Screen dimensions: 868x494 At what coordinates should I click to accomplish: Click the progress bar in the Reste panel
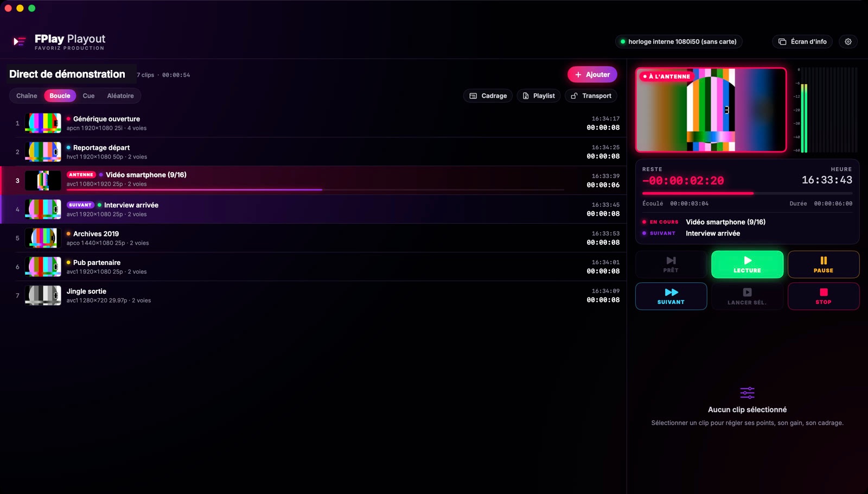coord(747,193)
